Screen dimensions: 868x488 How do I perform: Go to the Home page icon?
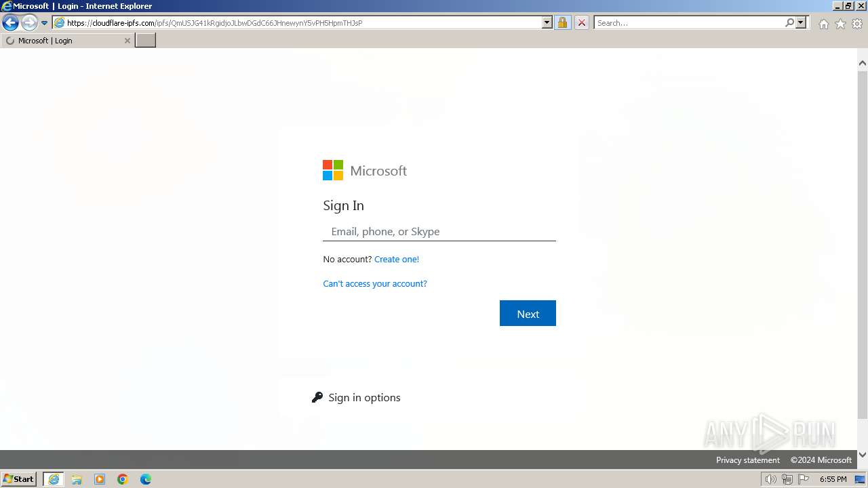coord(823,24)
